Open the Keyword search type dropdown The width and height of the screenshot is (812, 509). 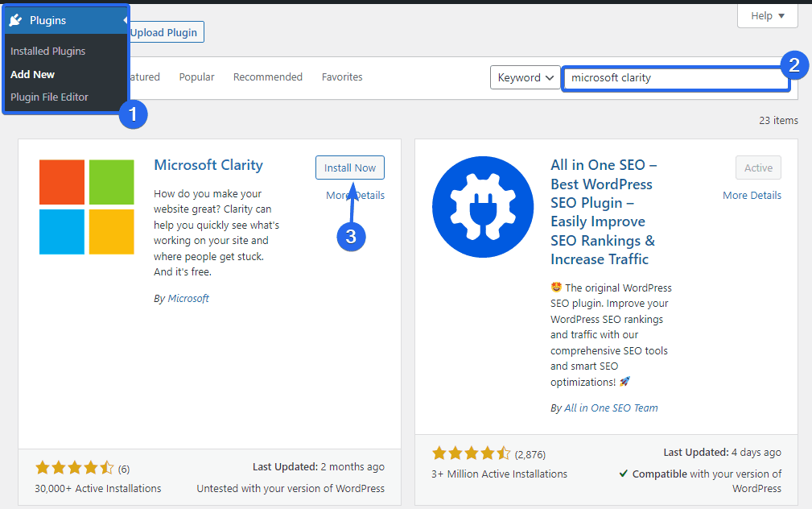[x=526, y=77]
